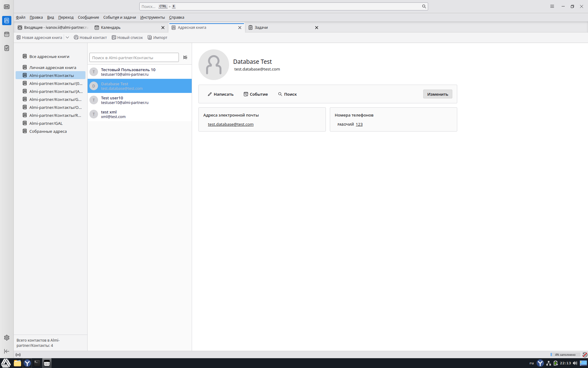Open the События и задачи menu

[x=119, y=17]
